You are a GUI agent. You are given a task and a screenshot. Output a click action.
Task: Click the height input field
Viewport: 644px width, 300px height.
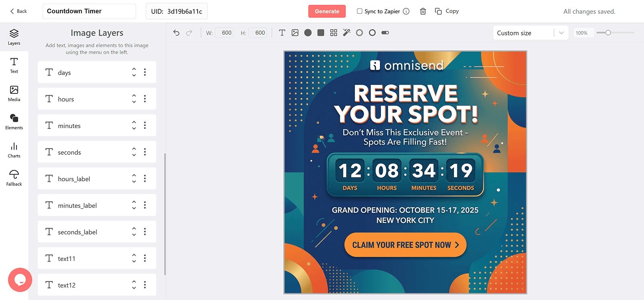point(258,33)
